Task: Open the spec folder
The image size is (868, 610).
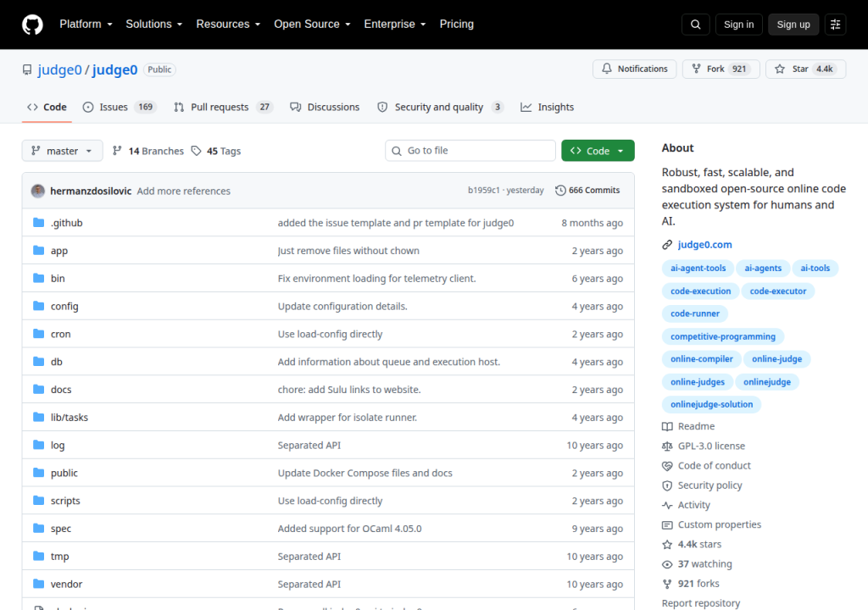Action: click(x=61, y=529)
